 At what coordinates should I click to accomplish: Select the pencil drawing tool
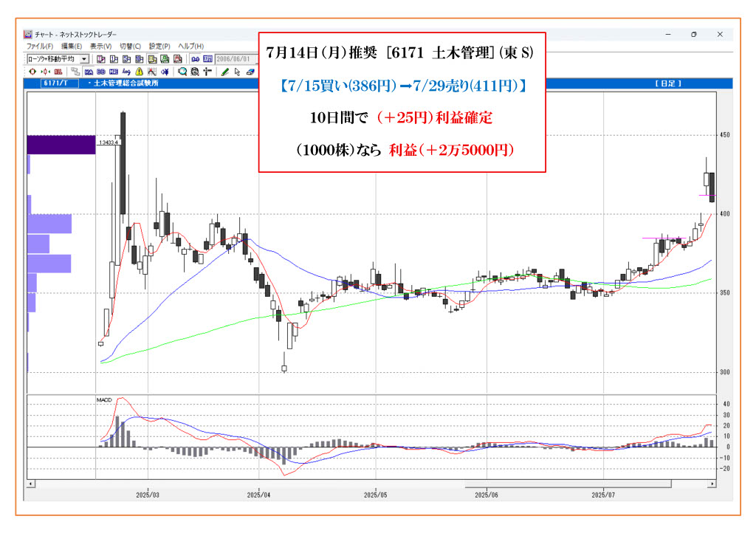pyautogui.click(x=225, y=72)
